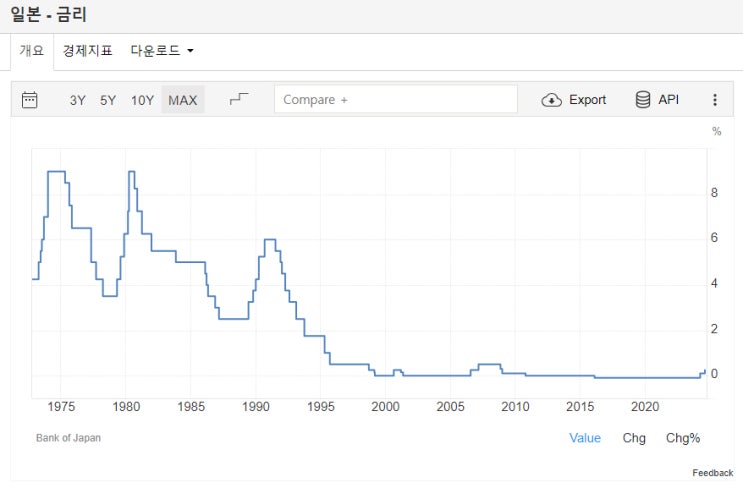Click the Value display link
The height and width of the screenshot is (488, 743).
(x=585, y=438)
